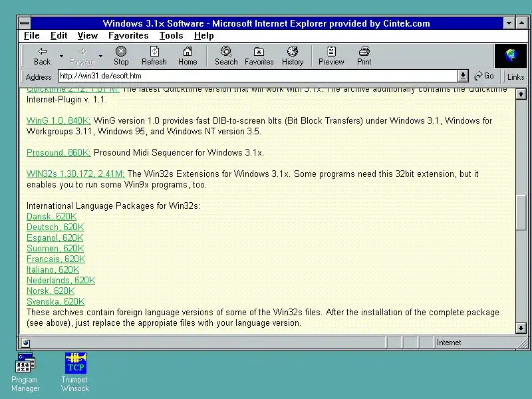Open the File menu
The image size is (532, 399).
tap(31, 36)
